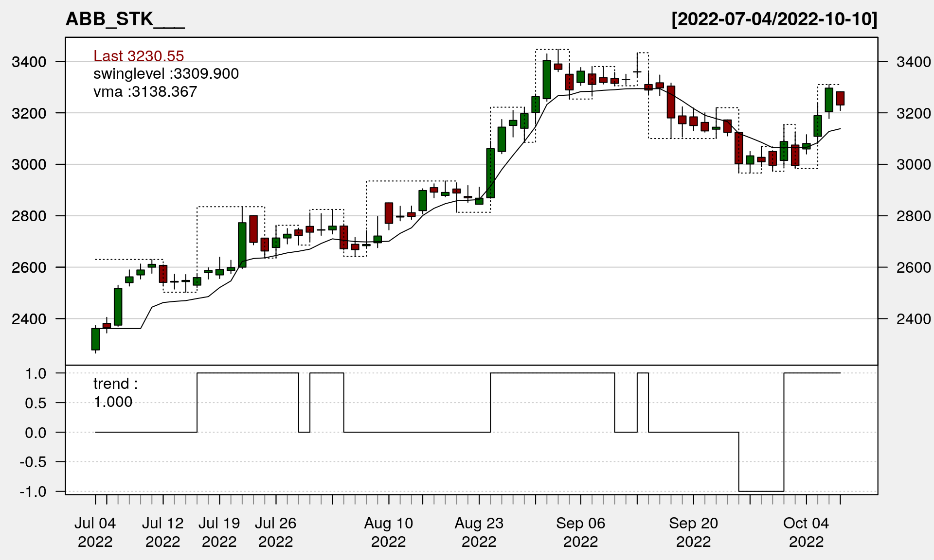
Task: Click the -1.0 trend axis label
Action: 33,491
